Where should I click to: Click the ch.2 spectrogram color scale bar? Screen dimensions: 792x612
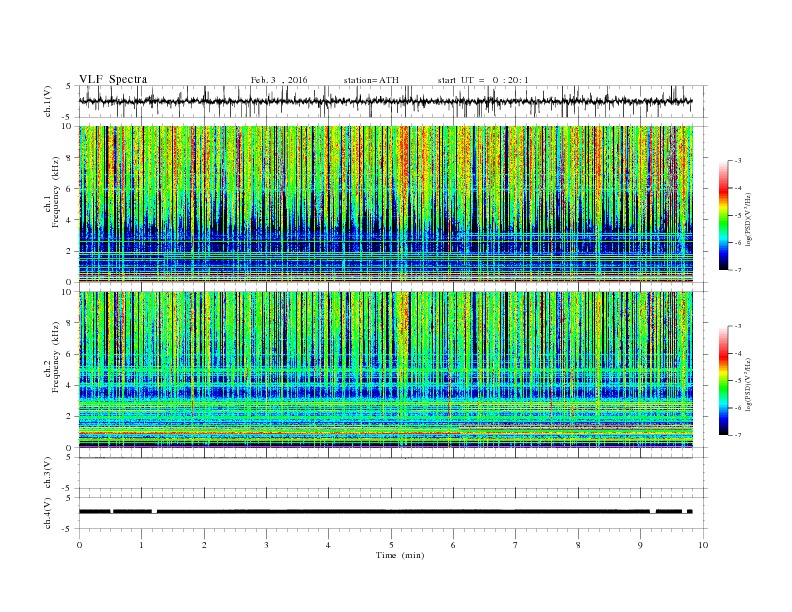[724, 381]
